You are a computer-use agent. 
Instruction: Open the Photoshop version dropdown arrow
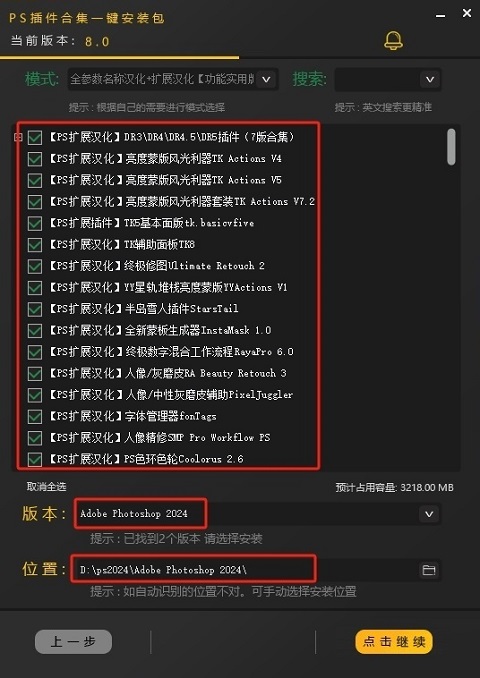click(x=429, y=514)
